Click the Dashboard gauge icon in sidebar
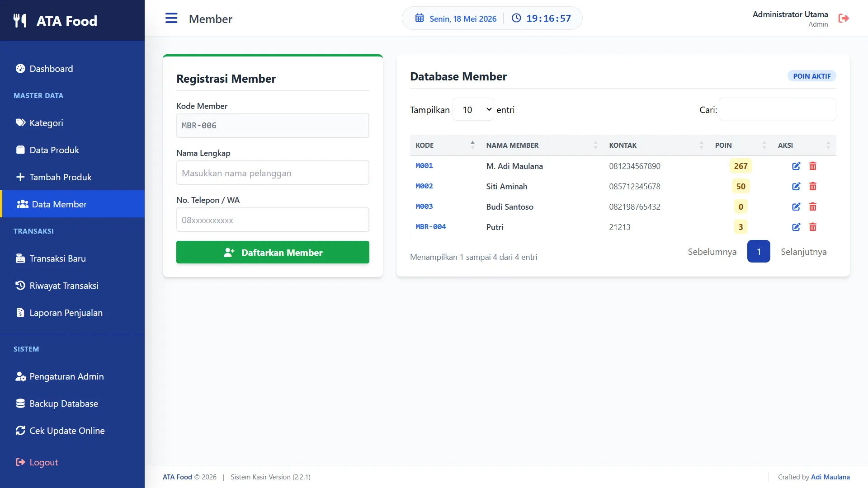The width and height of the screenshot is (868, 488). (20, 69)
